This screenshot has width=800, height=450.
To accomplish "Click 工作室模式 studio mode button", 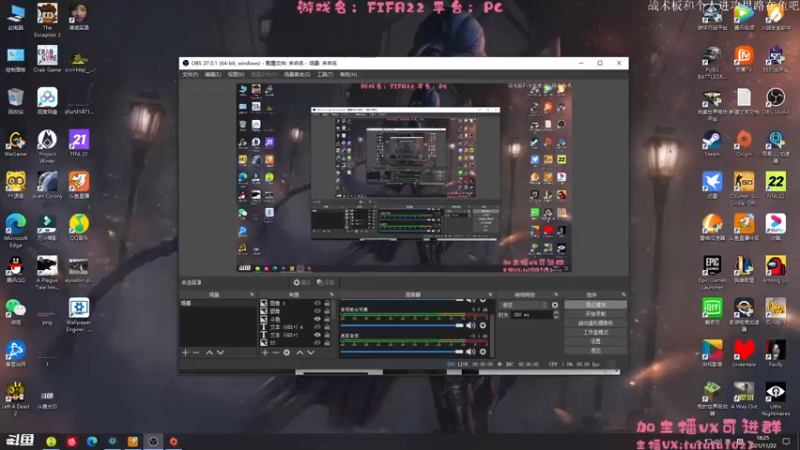I will (595, 332).
